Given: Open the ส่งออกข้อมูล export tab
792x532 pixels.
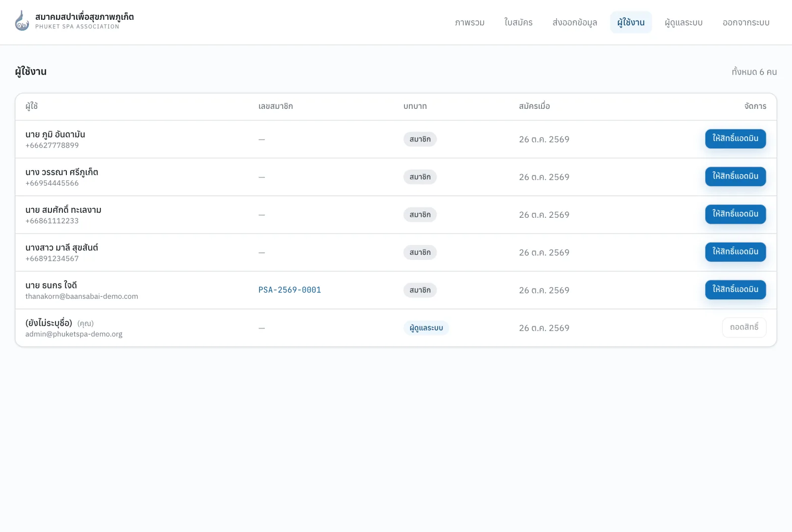Looking at the screenshot, I should (x=575, y=22).
